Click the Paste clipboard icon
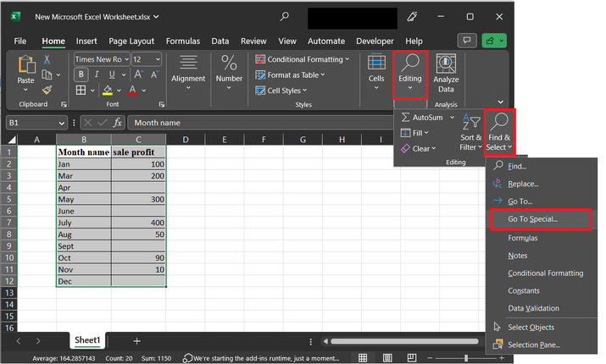This screenshot has height=364, width=606. pos(25,66)
